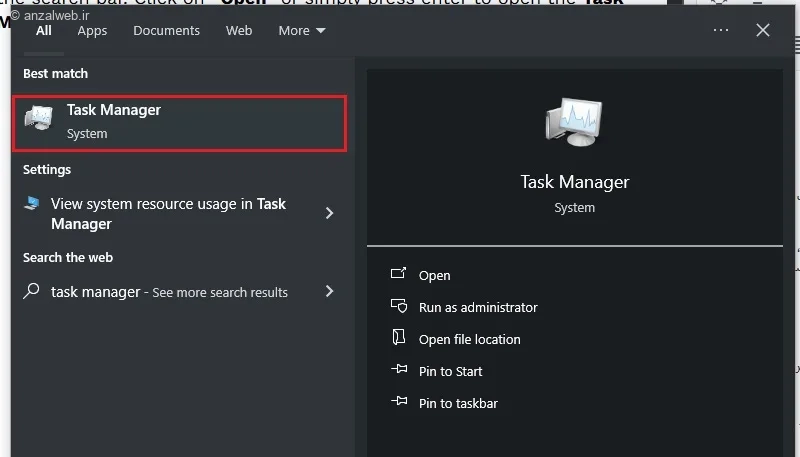Choose Open file location
Screen dimensions: 800x457
469,340
